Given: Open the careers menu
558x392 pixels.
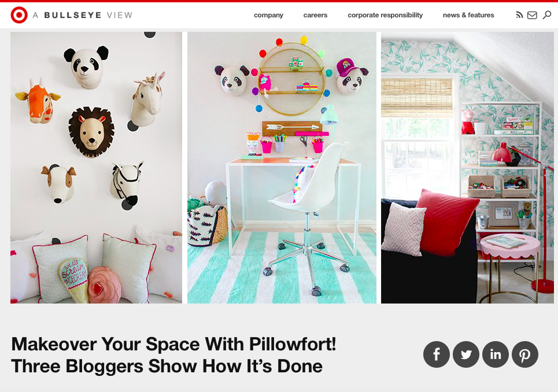Looking at the screenshot, I should [315, 15].
